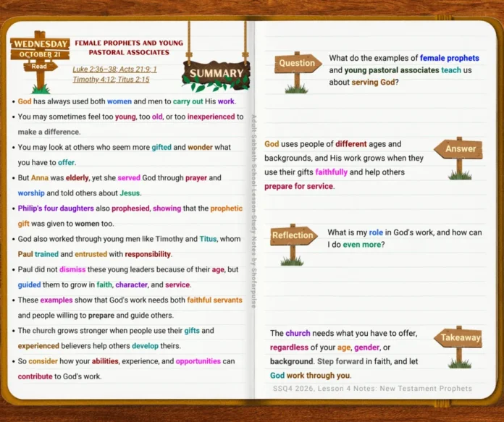Click the line 'you have to offer.'
The image size is (504, 422).
[47, 163]
